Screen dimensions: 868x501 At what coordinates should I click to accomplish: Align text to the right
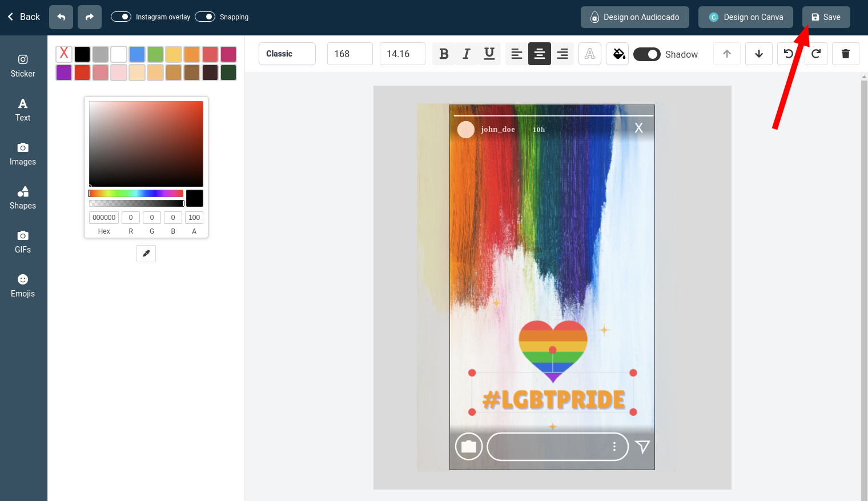point(562,54)
